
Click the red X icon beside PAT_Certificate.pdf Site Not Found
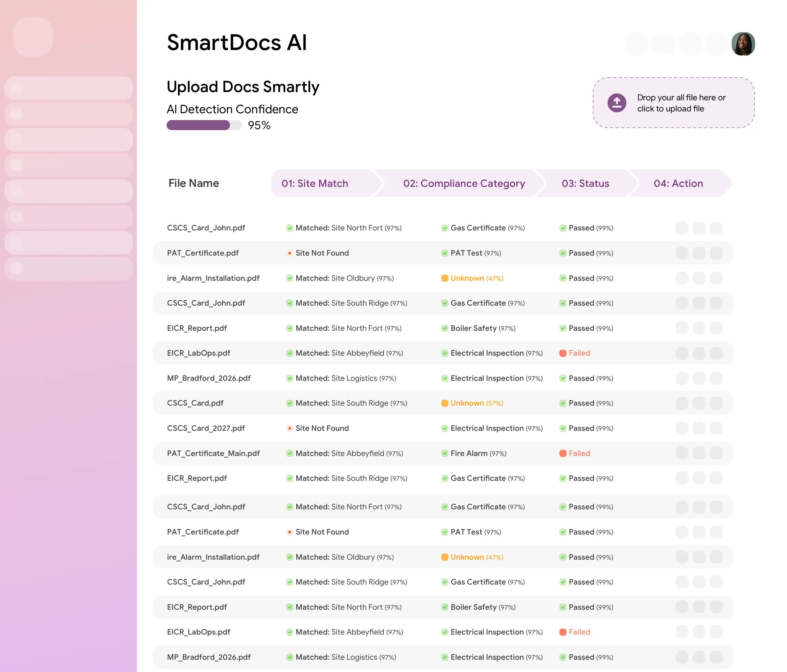coord(290,253)
